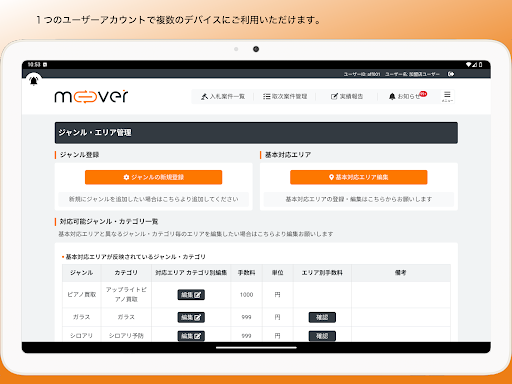Screen dimensions: 512x384
Task: Click the battery icon in status bar
Action: tap(480, 64)
